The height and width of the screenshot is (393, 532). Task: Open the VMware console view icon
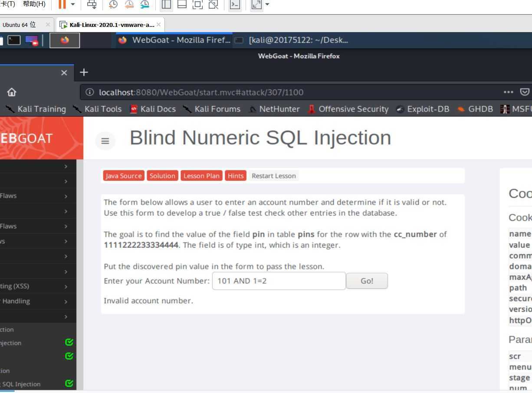(x=235, y=4)
